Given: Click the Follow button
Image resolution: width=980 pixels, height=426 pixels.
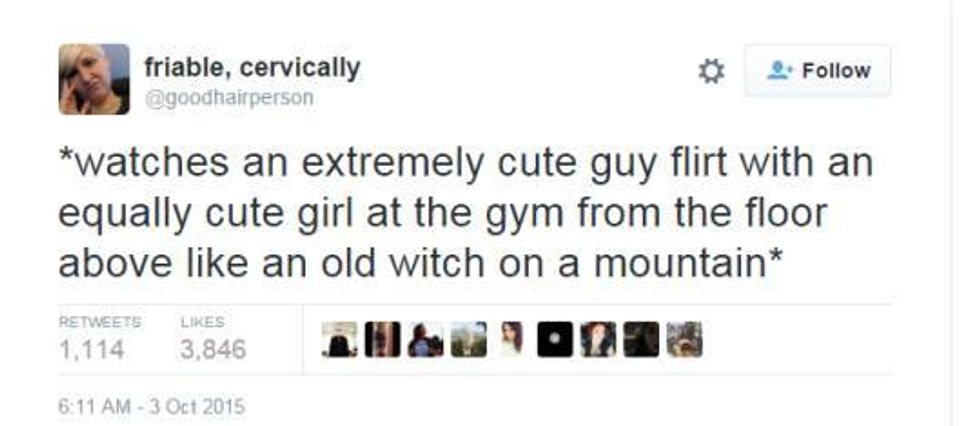Looking at the screenshot, I should [x=817, y=72].
